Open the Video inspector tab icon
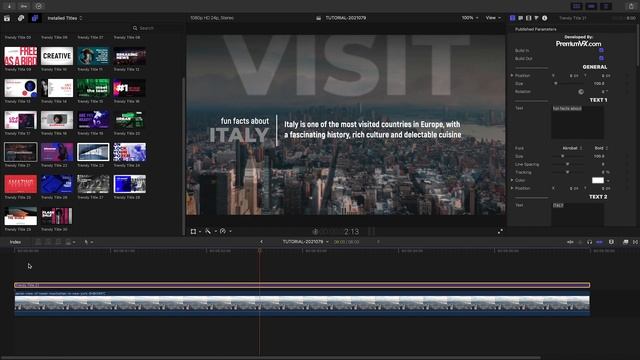This screenshot has height=360, width=640. coord(529,18)
